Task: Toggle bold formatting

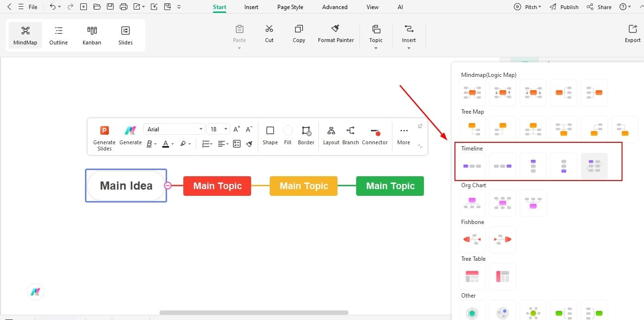Action: point(148,144)
